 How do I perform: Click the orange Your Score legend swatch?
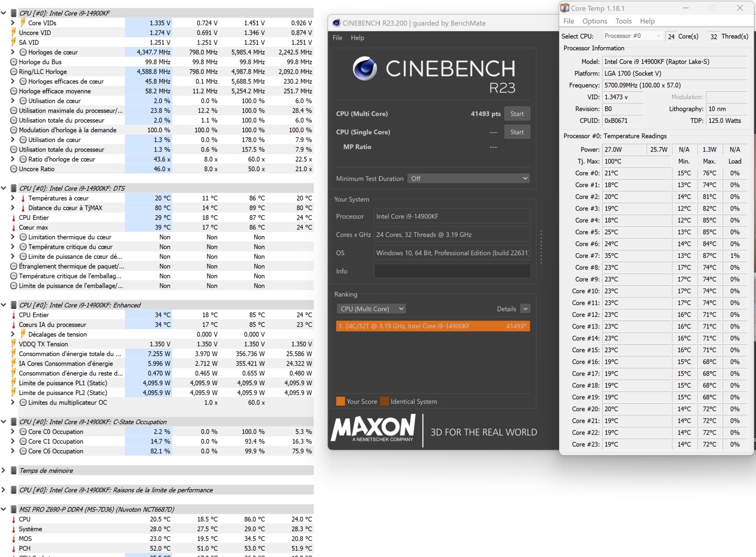341,401
